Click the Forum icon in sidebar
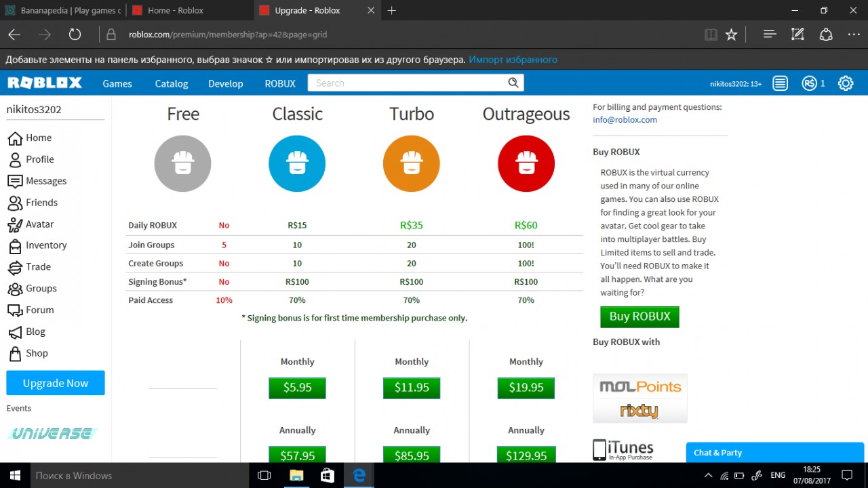The height and width of the screenshot is (488, 868). 15,310
